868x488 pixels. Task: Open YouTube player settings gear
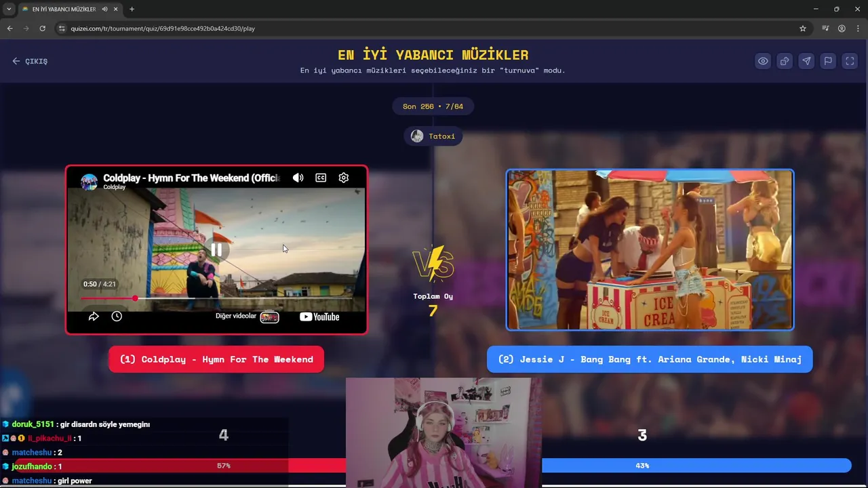(344, 178)
